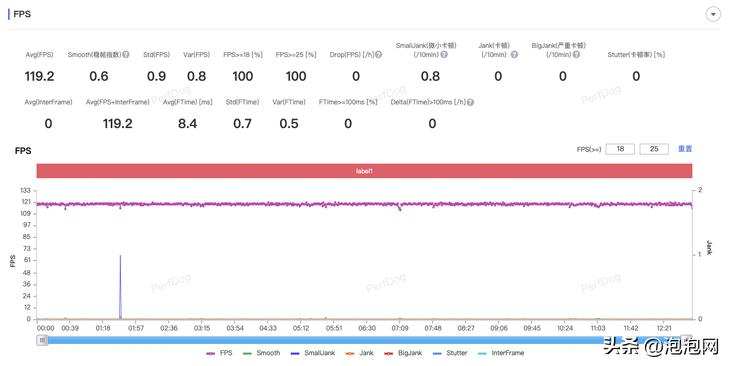Click the 07:09 time axis label
The width and height of the screenshot is (730, 366).
point(400,328)
